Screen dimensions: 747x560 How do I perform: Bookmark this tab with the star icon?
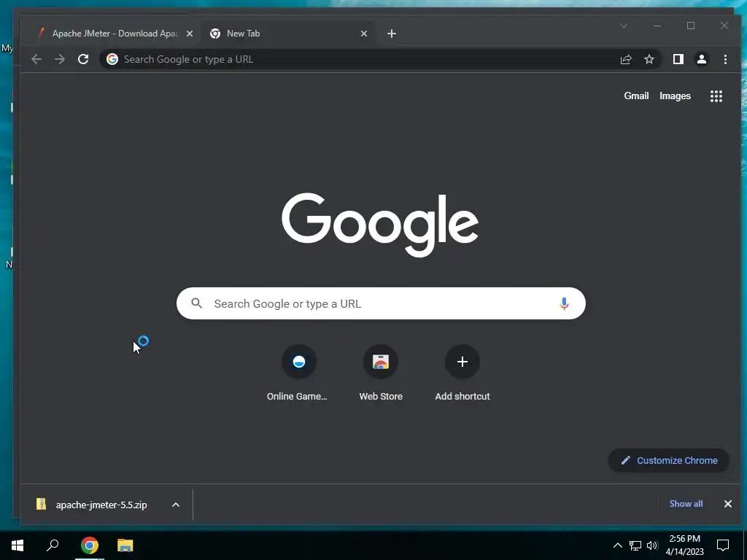tap(649, 59)
